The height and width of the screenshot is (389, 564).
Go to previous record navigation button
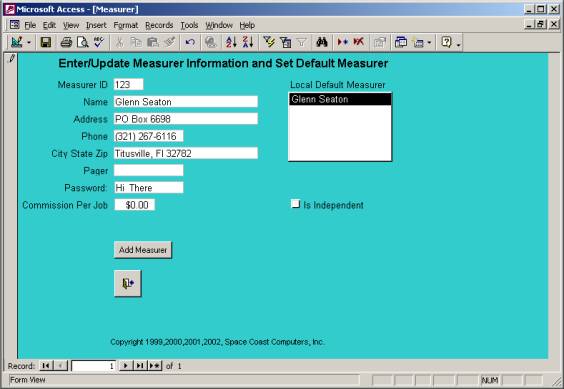point(60,366)
